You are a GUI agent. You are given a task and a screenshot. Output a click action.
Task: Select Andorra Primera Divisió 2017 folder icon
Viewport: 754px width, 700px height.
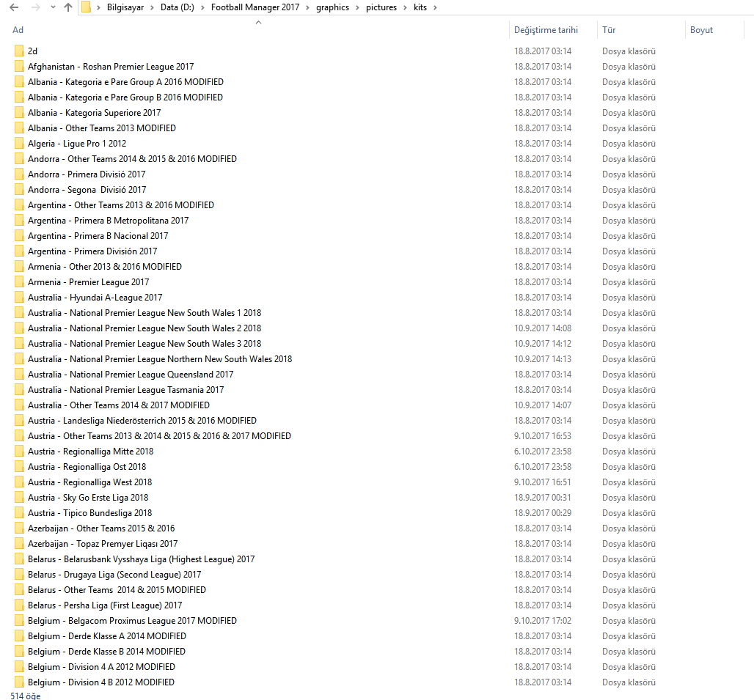19,174
